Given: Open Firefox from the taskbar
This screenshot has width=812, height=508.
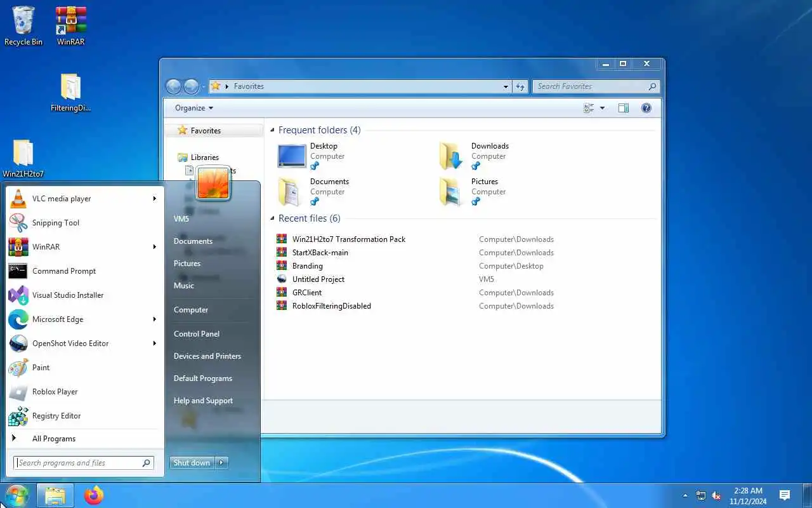Looking at the screenshot, I should tap(94, 495).
